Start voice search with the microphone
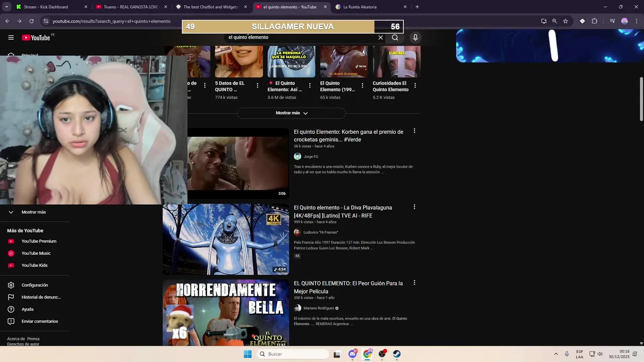644x362 pixels. point(415,37)
